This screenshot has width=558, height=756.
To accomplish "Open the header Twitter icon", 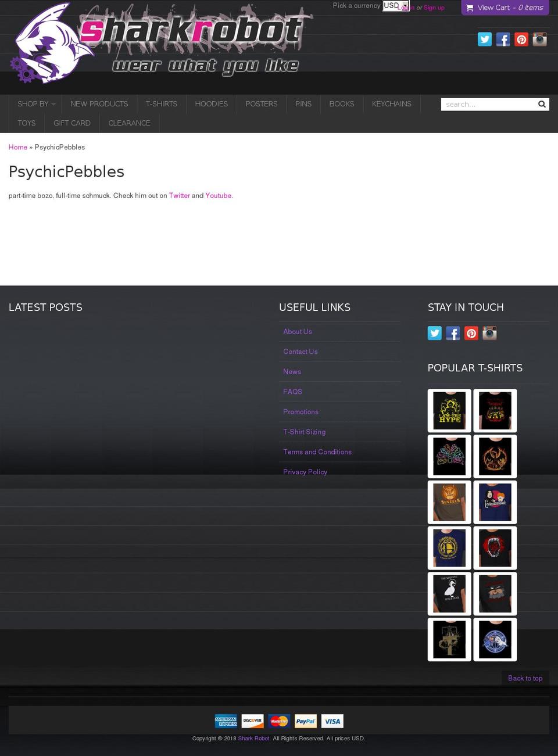I will (x=485, y=39).
